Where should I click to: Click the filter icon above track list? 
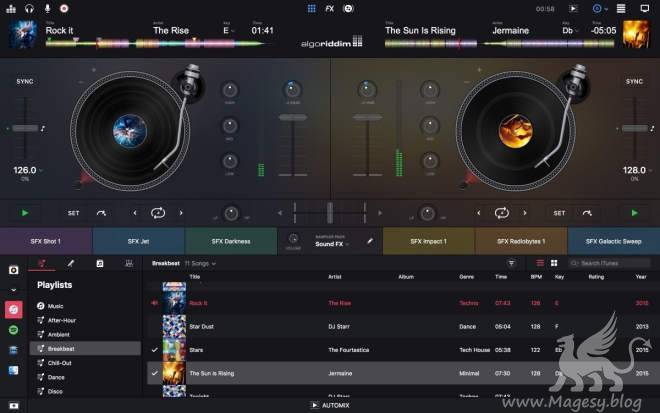[511, 264]
